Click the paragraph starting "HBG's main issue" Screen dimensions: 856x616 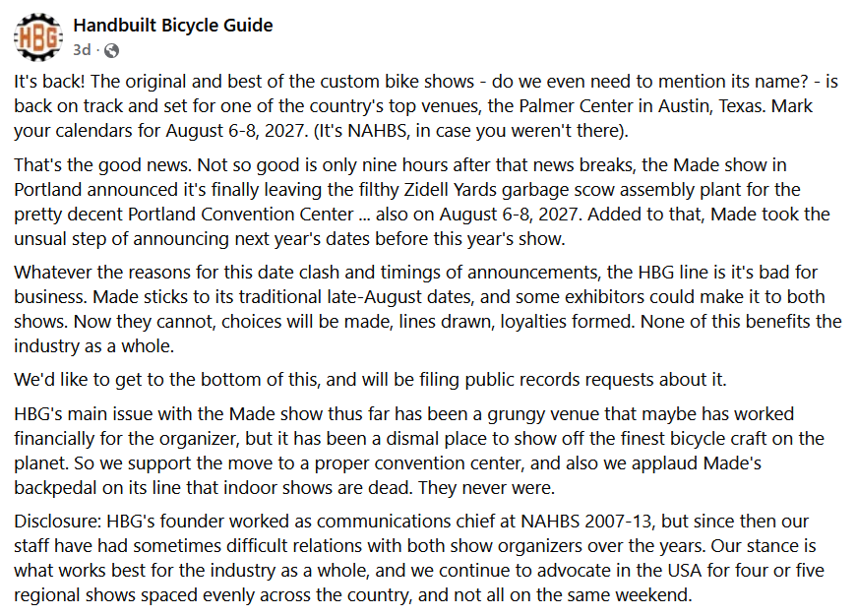419,451
